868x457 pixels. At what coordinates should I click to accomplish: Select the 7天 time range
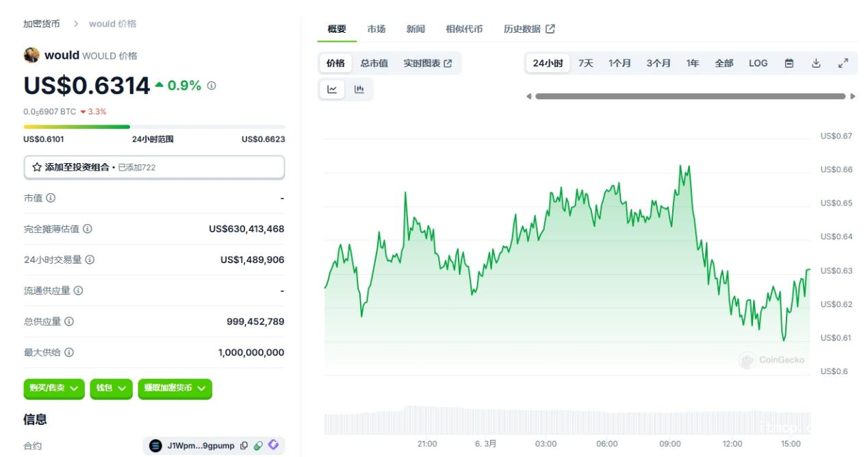pos(586,63)
